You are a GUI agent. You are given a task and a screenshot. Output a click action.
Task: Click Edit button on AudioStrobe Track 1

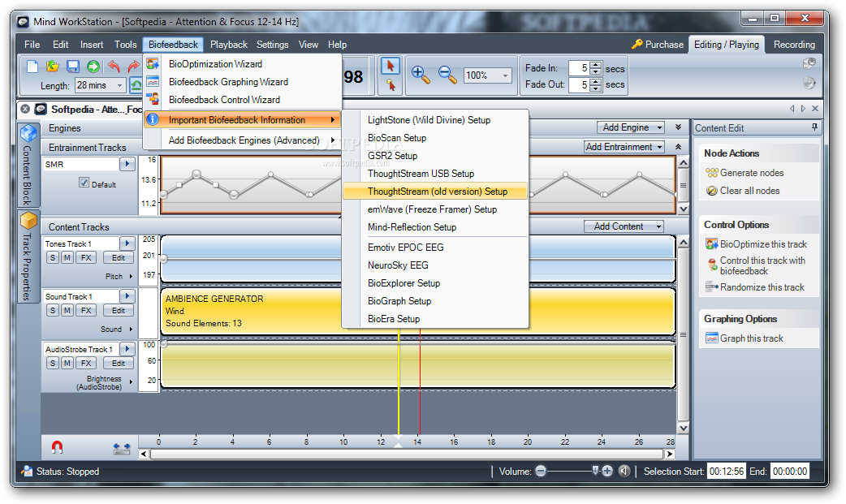pyautogui.click(x=119, y=363)
